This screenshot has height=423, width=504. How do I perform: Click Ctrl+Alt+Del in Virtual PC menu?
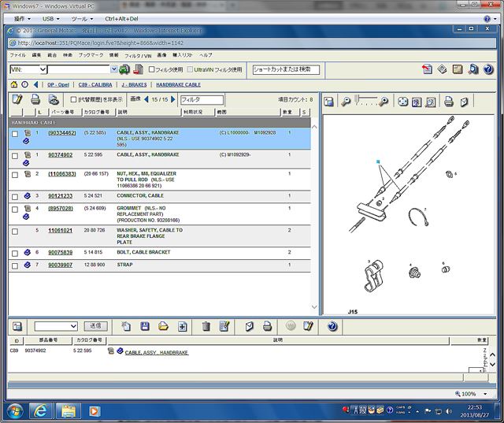coord(121,19)
